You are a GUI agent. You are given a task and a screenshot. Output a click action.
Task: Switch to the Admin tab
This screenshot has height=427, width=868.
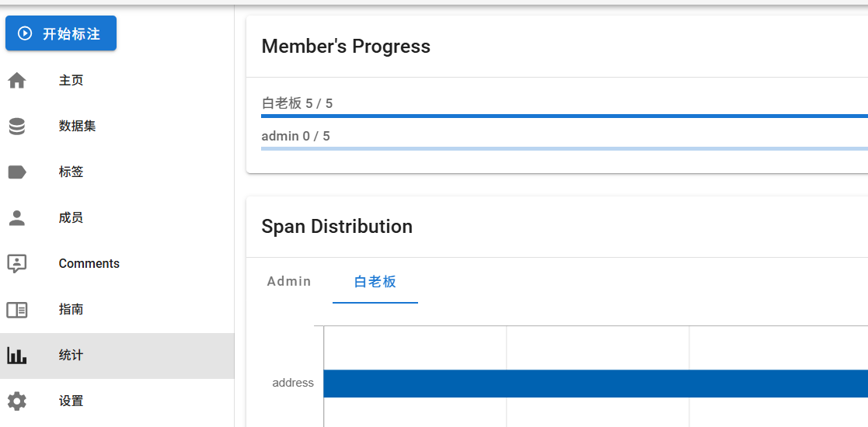289,282
